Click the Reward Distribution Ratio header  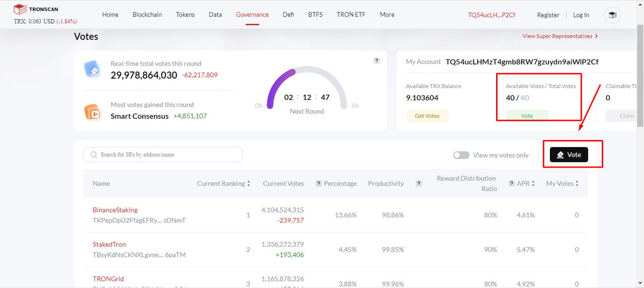(466, 183)
